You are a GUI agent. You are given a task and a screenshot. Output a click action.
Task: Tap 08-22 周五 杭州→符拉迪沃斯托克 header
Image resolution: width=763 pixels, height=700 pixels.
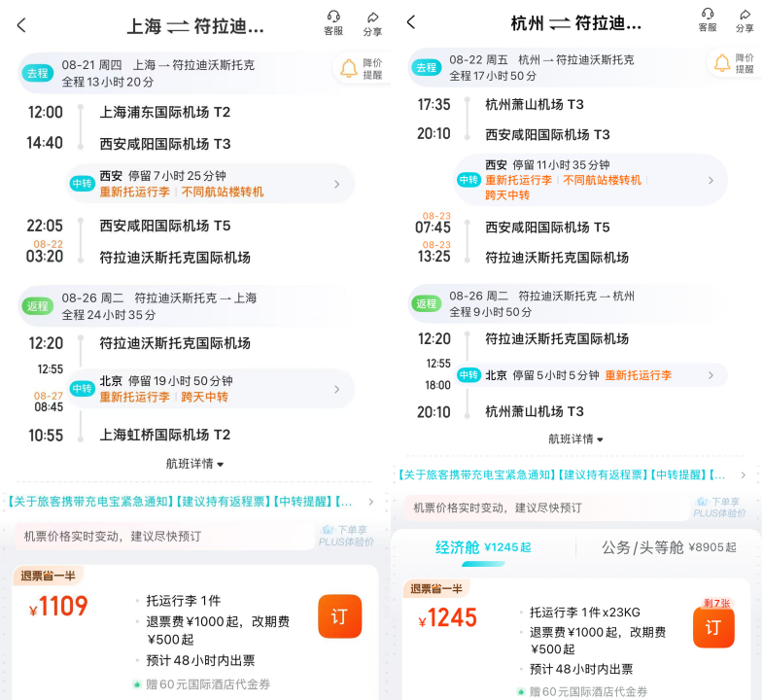click(x=541, y=60)
